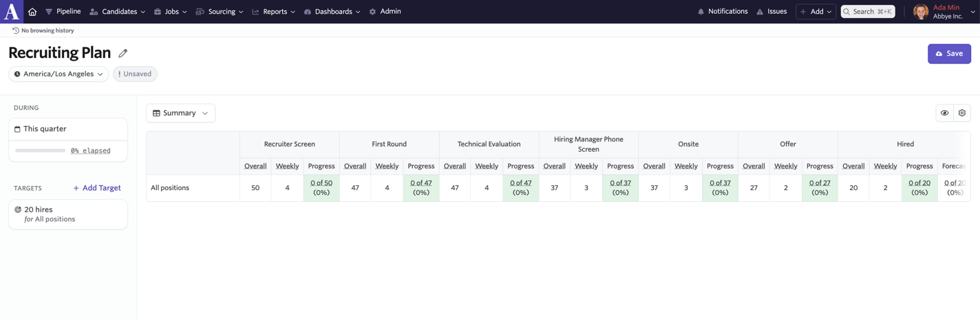Add a new target
980x319 pixels.
pyautogui.click(x=97, y=188)
